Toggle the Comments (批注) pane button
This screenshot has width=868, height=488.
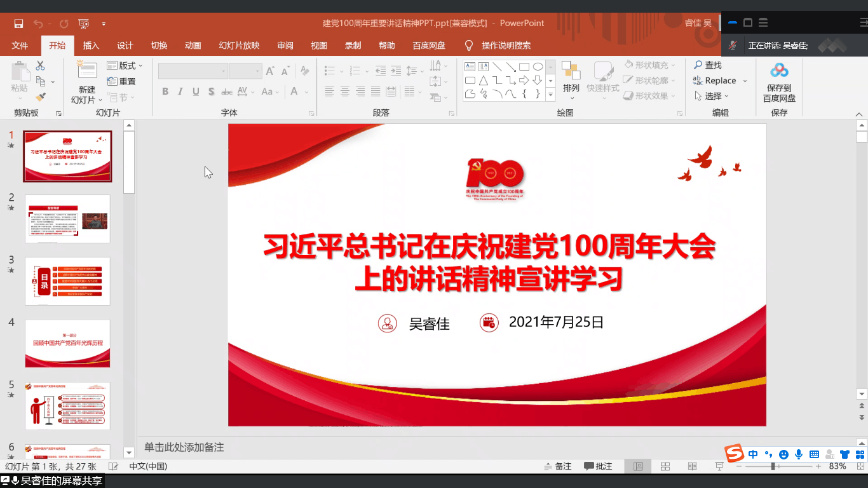click(598, 466)
